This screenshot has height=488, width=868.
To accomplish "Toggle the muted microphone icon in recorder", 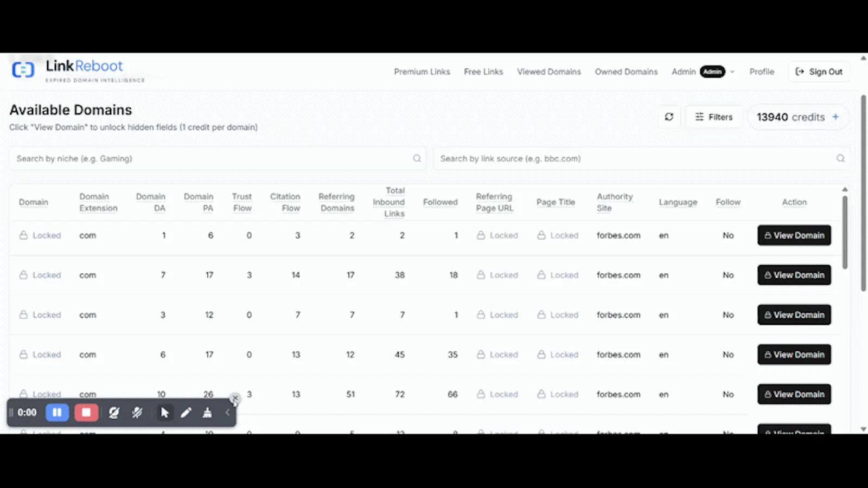I will click(x=137, y=413).
